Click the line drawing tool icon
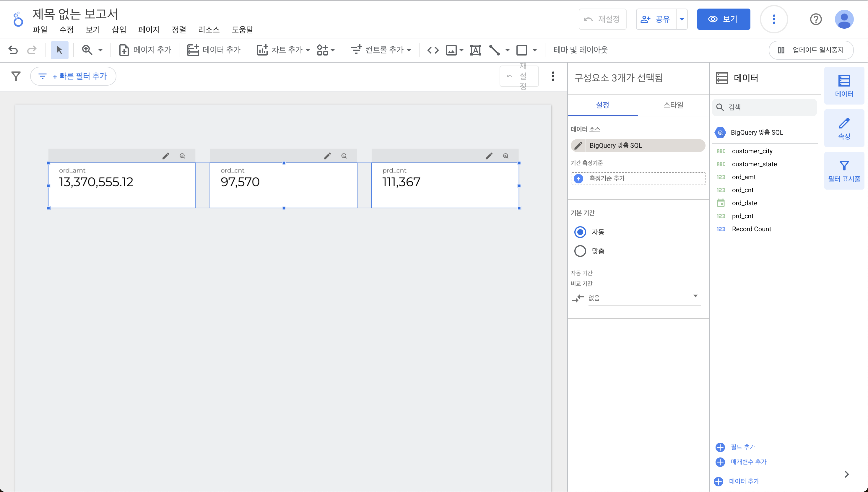The image size is (868, 492). pos(494,50)
